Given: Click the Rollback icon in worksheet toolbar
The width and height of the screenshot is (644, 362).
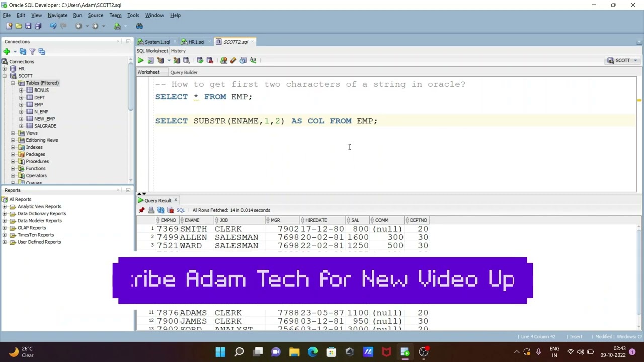Looking at the screenshot, I should [x=210, y=60].
